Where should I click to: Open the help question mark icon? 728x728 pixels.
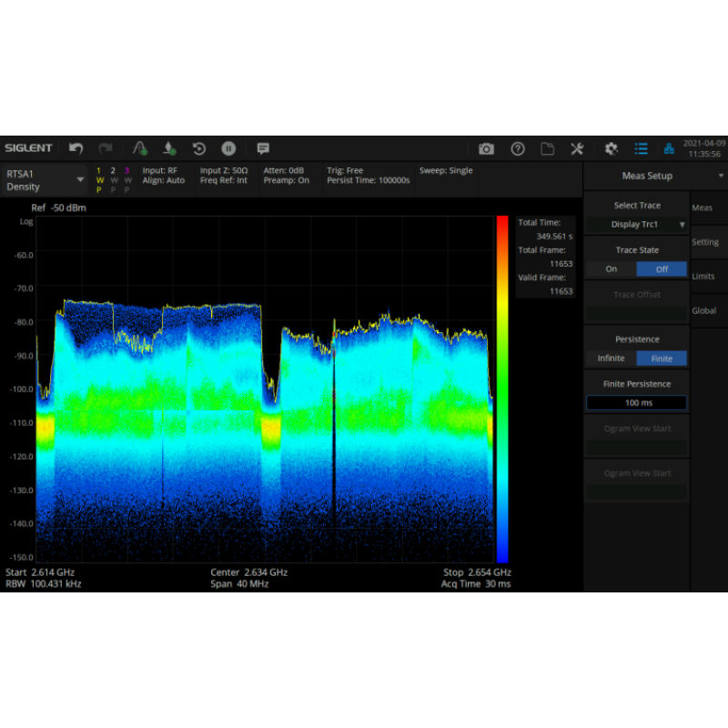518,148
